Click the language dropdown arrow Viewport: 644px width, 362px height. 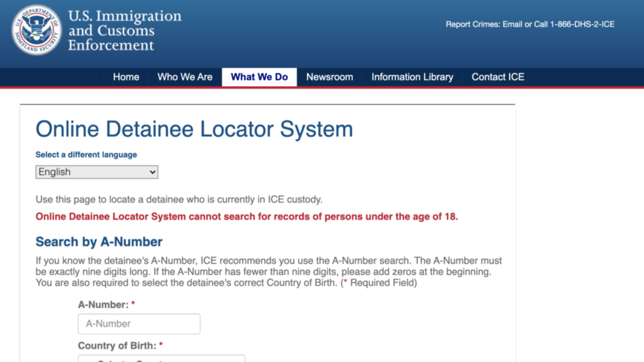tap(152, 172)
